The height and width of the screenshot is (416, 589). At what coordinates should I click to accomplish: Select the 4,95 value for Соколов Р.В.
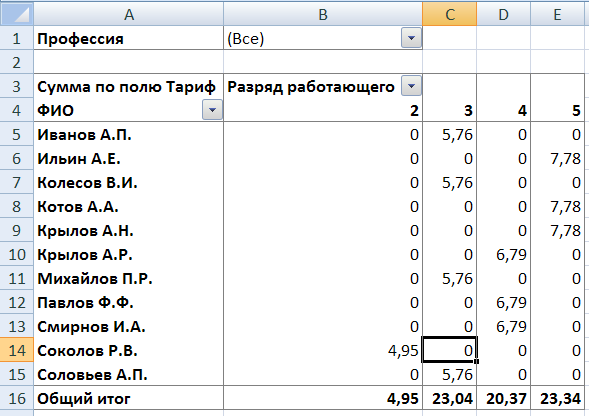(323, 350)
